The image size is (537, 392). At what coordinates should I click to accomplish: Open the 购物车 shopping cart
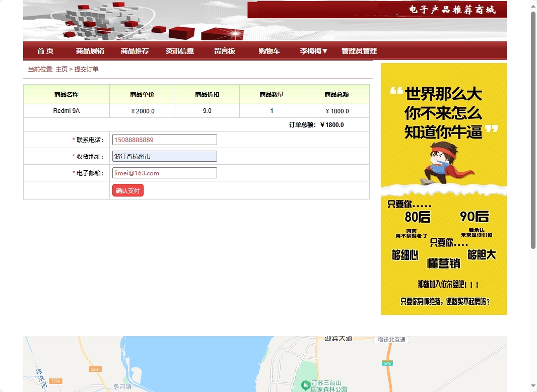point(268,50)
